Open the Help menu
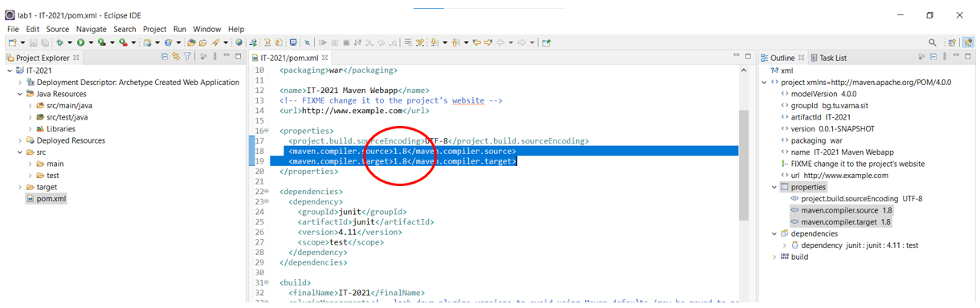980x308 pixels. click(236, 29)
